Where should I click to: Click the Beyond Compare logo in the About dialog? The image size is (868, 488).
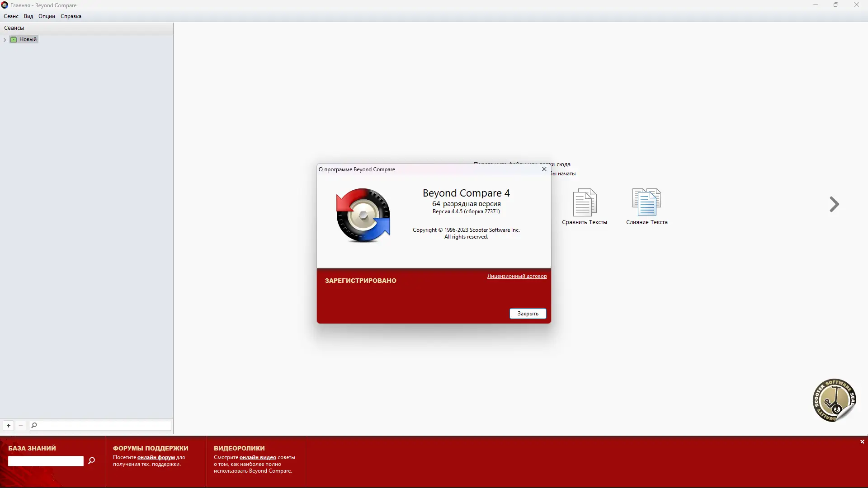363,216
